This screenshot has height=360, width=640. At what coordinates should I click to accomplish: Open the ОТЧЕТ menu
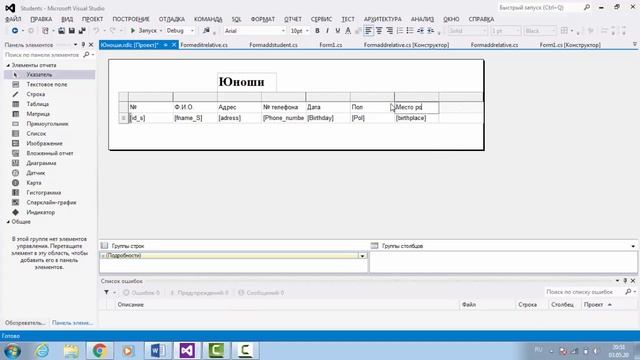point(293,19)
